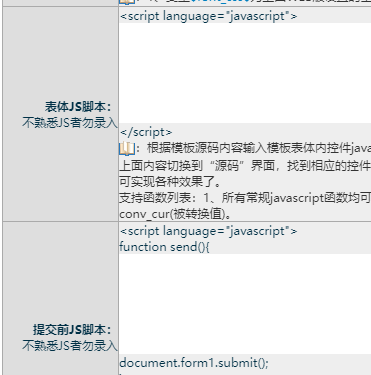371x375 pixels.
Task: Click the 不熟悉JS者勿录入 warning under 表体JS脚本
Action: tap(70, 123)
